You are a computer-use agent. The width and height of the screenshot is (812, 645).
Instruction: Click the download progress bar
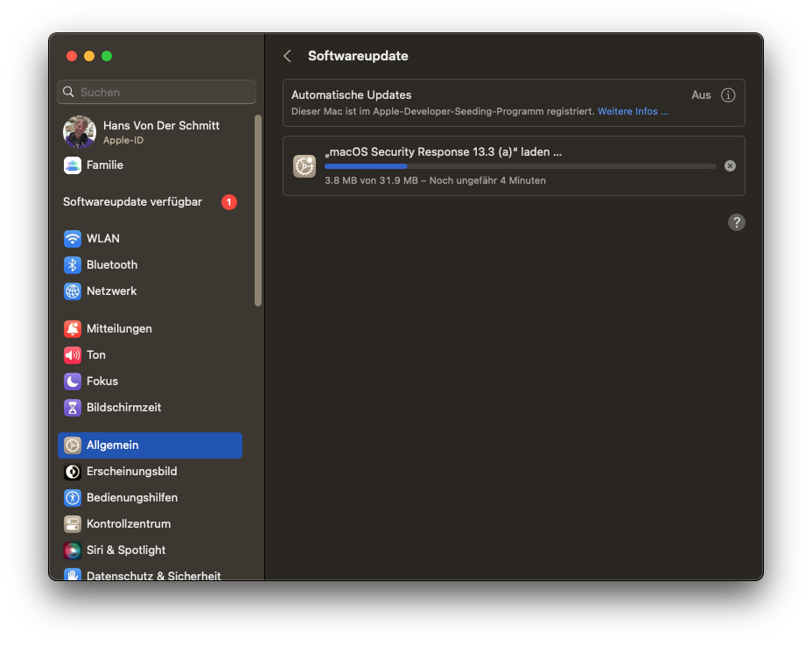pyautogui.click(x=520, y=166)
